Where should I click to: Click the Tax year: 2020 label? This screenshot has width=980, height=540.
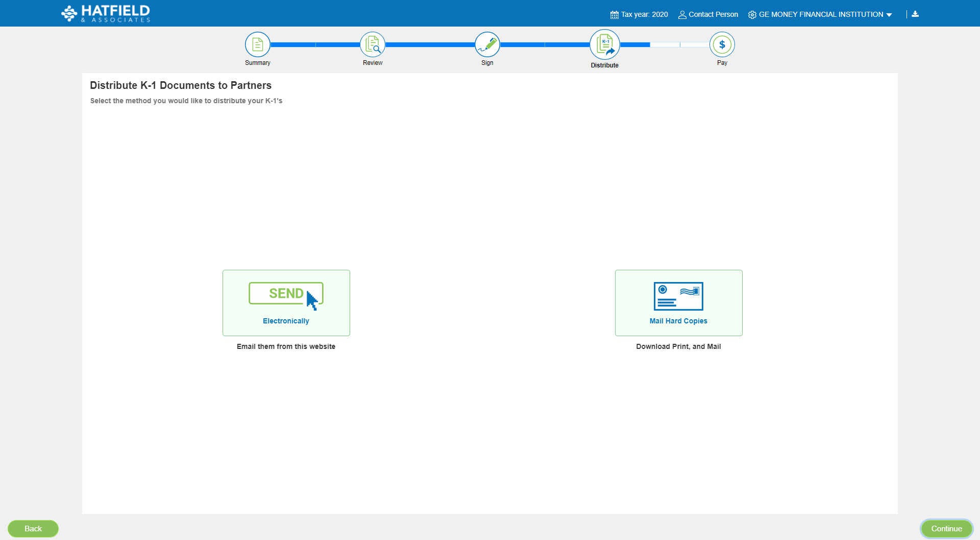point(644,14)
